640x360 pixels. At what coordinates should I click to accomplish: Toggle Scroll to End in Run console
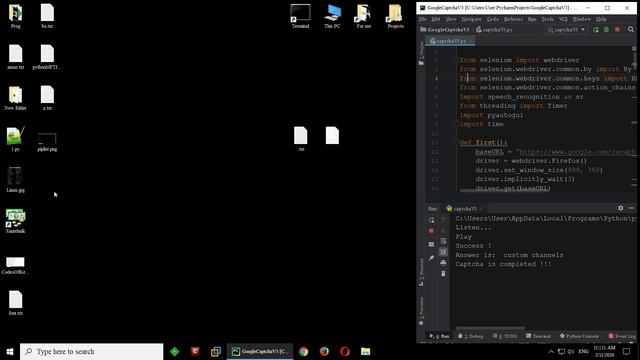(x=443, y=252)
